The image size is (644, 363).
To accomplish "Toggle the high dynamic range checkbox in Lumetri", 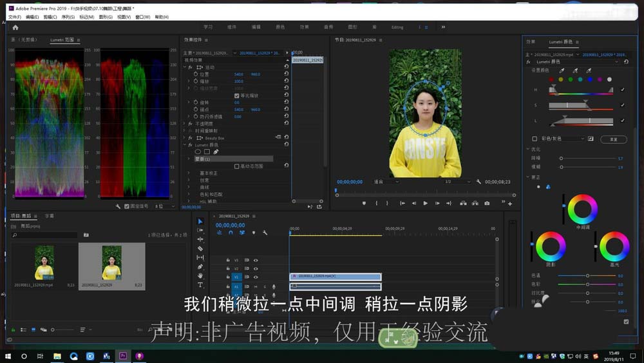I will [x=236, y=166].
